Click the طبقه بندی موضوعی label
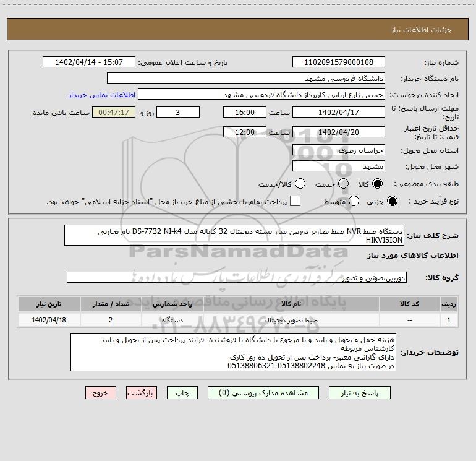 pos(426,184)
